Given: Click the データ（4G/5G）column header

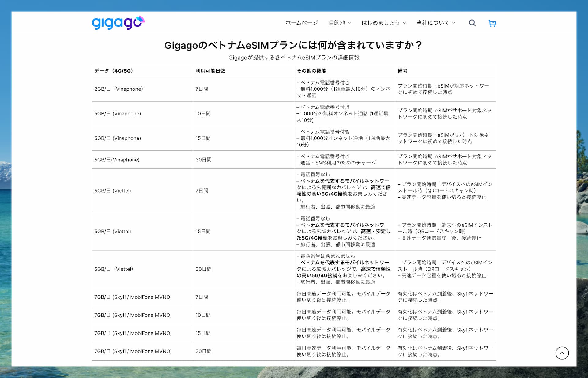Looking at the screenshot, I should coord(114,71).
